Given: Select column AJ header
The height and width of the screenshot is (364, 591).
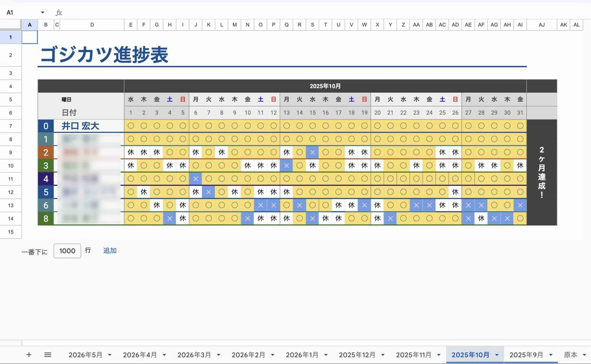Looking at the screenshot, I should [x=542, y=25].
